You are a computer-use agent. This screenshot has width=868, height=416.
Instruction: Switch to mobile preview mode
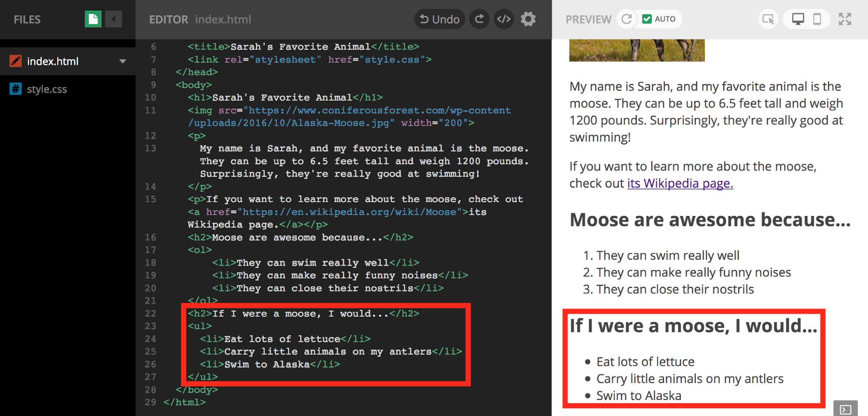tap(817, 19)
